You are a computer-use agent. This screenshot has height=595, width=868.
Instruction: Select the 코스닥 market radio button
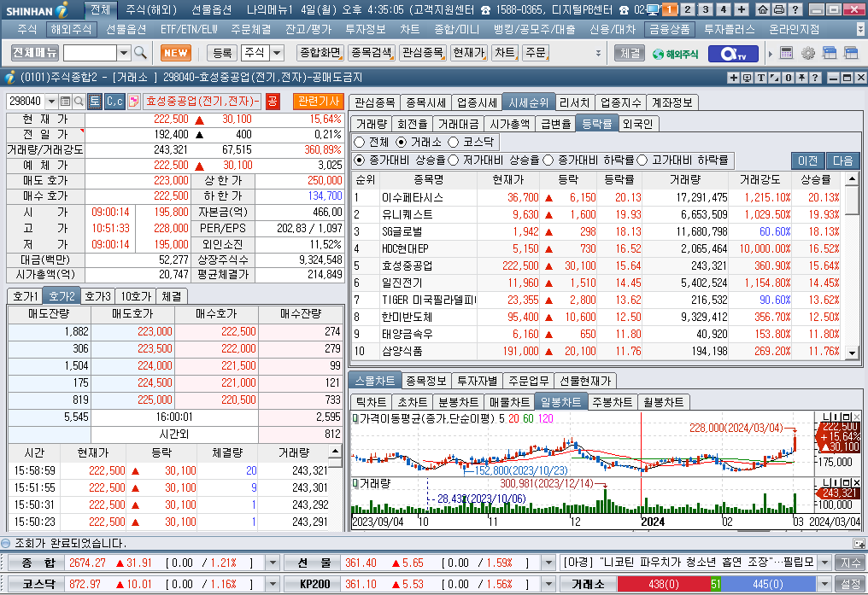coord(454,142)
